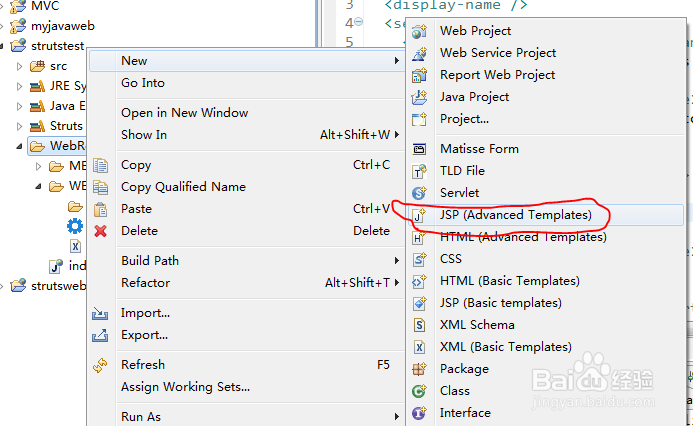Click the Web Project icon
The image size is (693, 426).
[x=419, y=31]
